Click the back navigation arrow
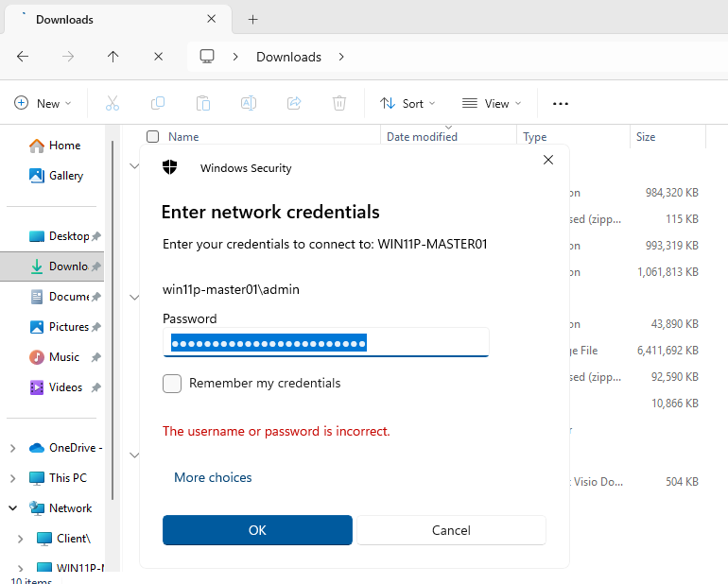Screen dimensions: 728x584 23,57
